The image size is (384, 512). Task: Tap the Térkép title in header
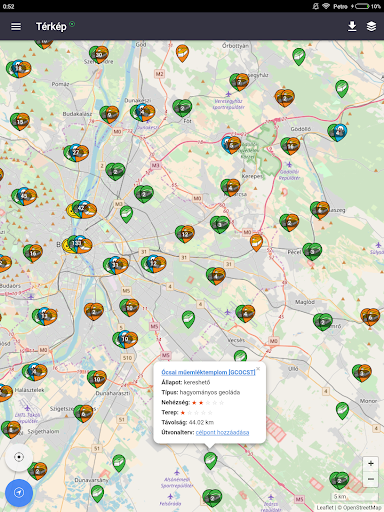[51, 26]
